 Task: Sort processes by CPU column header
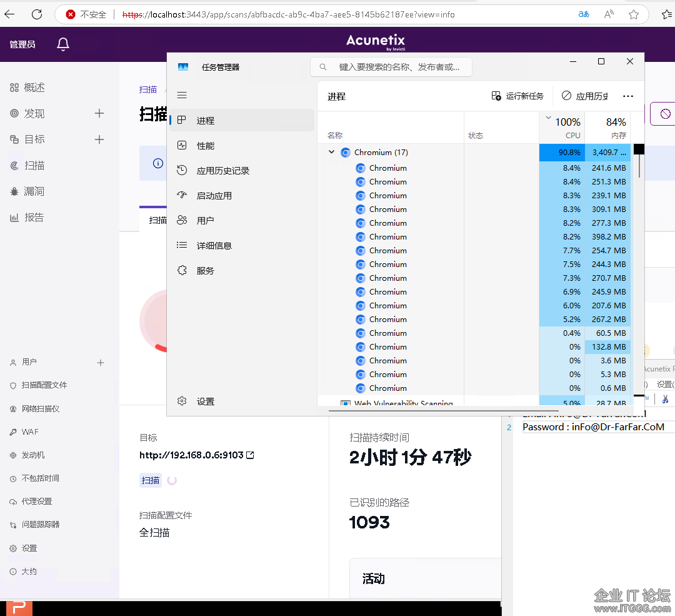562,128
